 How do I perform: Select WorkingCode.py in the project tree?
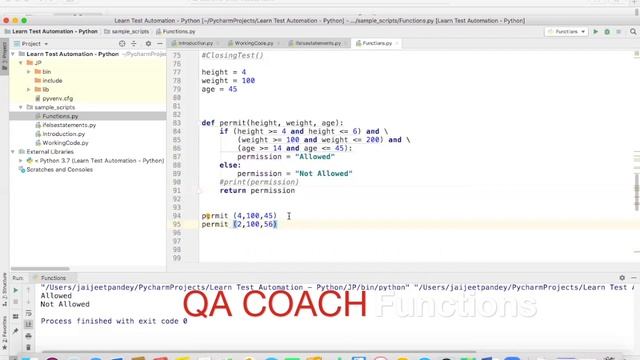click(x=62, y=143)
